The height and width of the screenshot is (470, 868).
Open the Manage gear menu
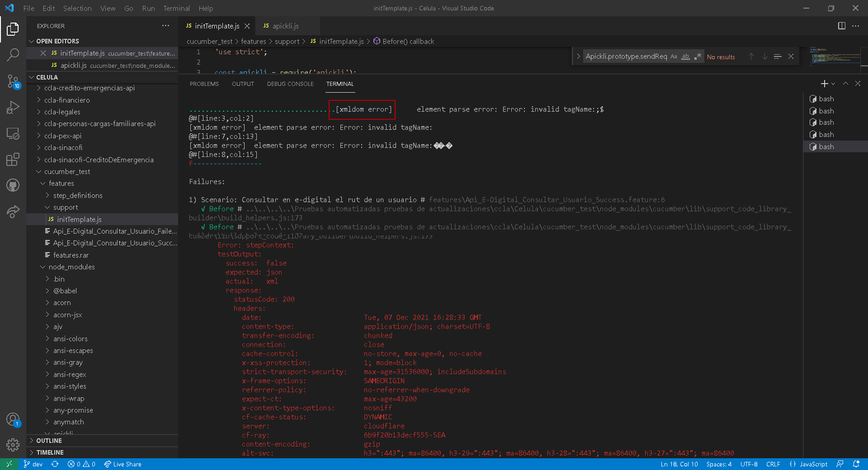coord(13,445)
